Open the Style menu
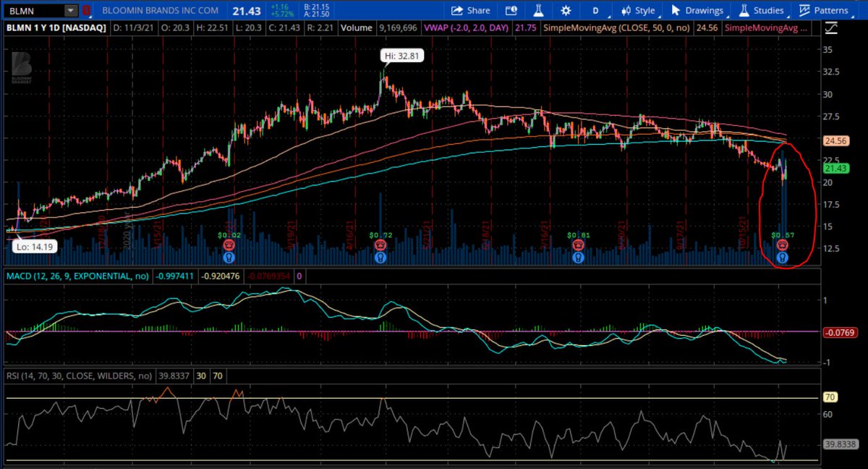Image resolution: width=868 pixels, height=469 pixels. (x=639, y=10)
